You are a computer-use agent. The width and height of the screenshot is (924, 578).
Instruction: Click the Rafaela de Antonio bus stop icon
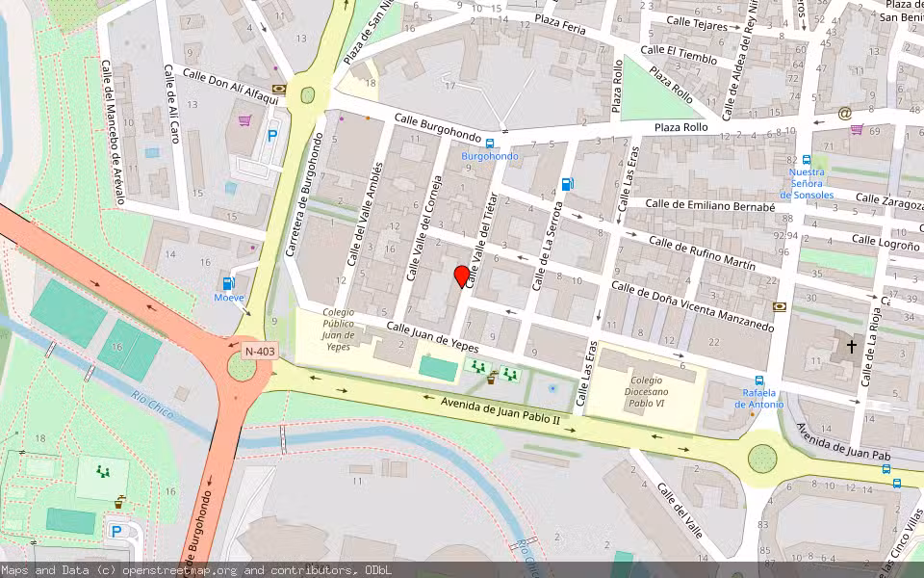point(759,381)
